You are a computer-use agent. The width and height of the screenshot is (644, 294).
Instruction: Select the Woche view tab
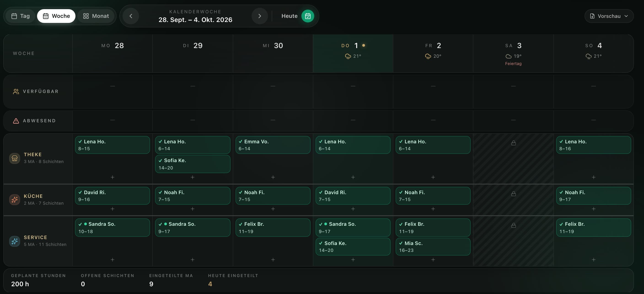(x=56, y=16)
